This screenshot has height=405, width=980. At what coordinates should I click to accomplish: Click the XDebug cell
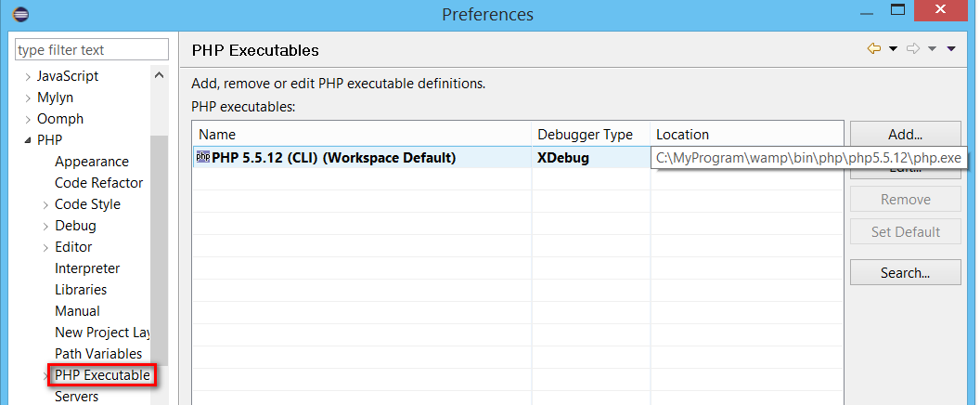coord(591,158)
